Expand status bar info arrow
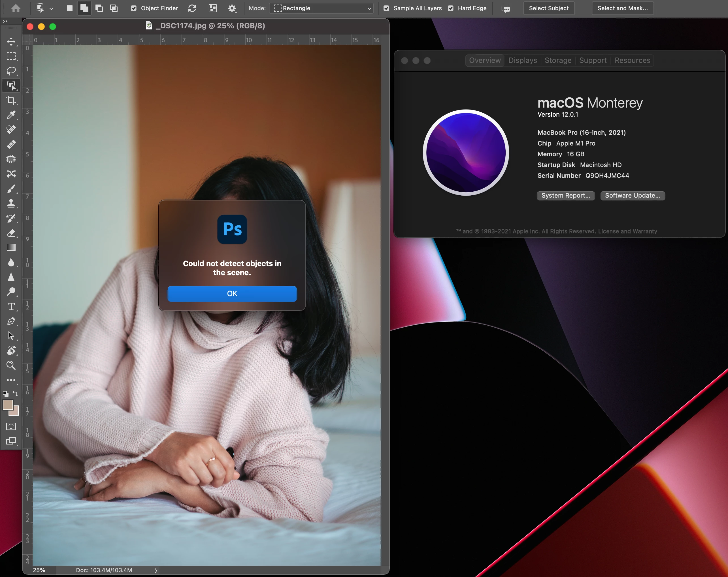The image size is (728, 577). (156, 570)
